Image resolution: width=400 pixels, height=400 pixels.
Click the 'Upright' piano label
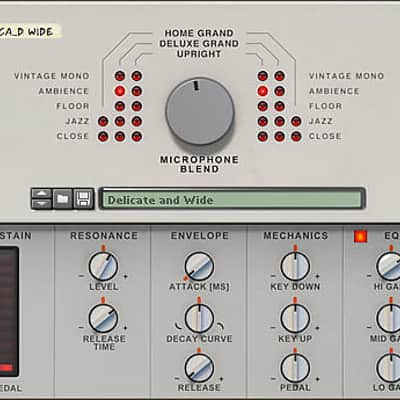tap(199, 54)
